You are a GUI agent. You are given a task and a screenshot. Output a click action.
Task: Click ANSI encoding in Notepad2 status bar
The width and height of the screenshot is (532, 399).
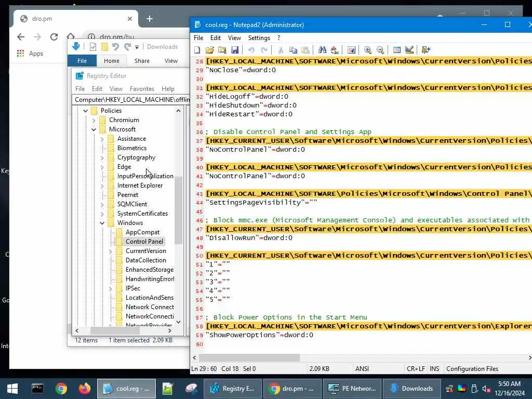tap(362, 369)
